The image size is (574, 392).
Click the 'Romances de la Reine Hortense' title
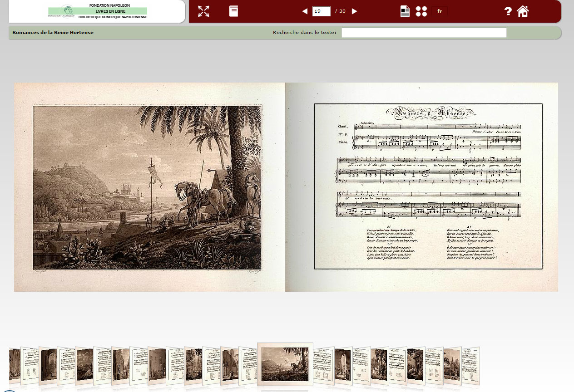53,33
